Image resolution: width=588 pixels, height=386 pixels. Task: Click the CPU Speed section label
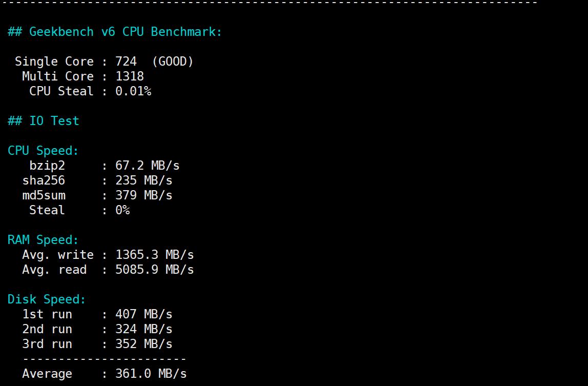pos(44,151)
